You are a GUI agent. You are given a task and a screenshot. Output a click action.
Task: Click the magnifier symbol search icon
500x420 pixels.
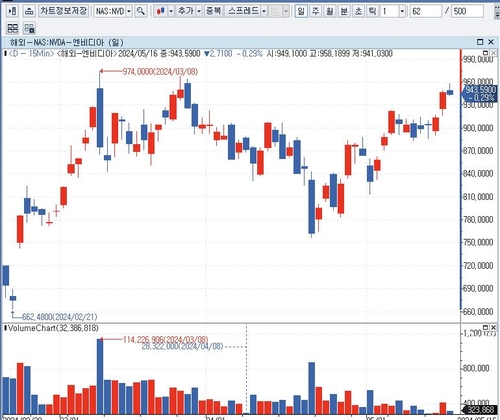click(141, 11)
